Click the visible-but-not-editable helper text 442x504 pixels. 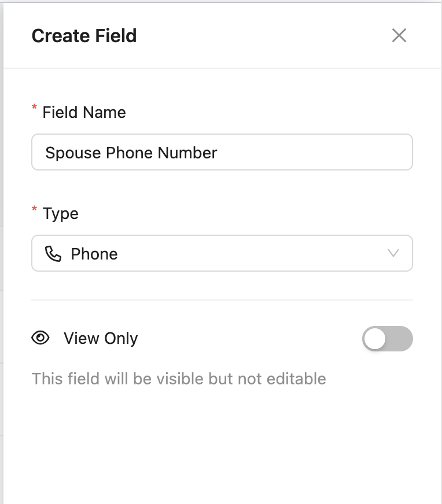coord(179,379)
